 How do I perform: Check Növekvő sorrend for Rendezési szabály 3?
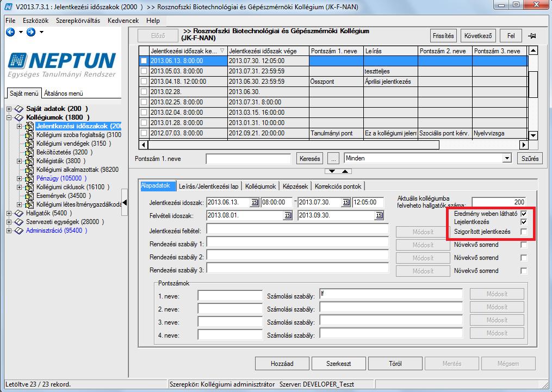524,271
